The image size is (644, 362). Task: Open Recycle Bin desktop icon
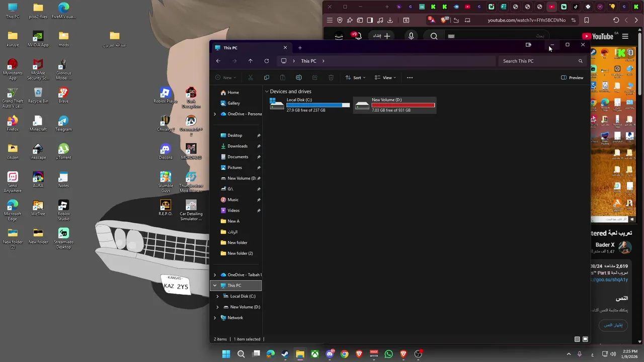[38, 95]
